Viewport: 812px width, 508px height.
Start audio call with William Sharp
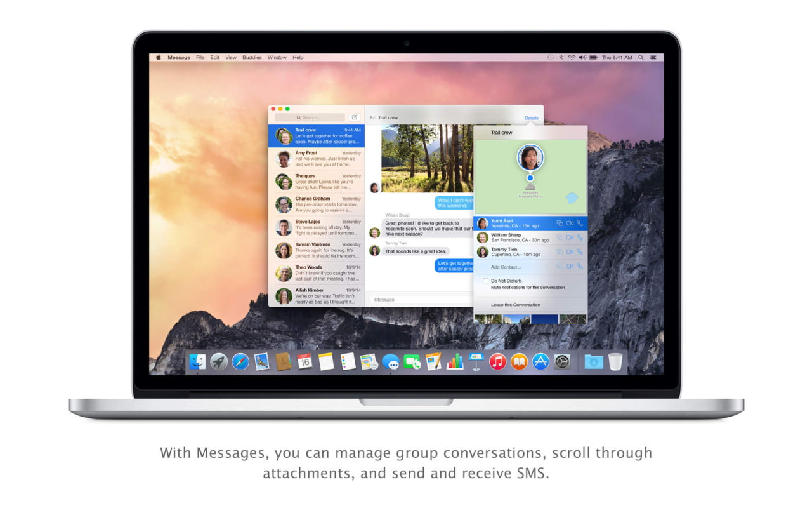580,237
